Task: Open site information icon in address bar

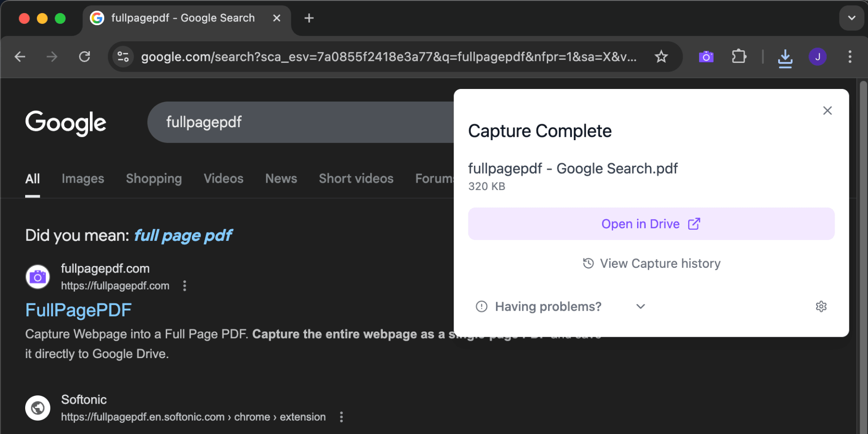Action: click(x=123, y=56)
